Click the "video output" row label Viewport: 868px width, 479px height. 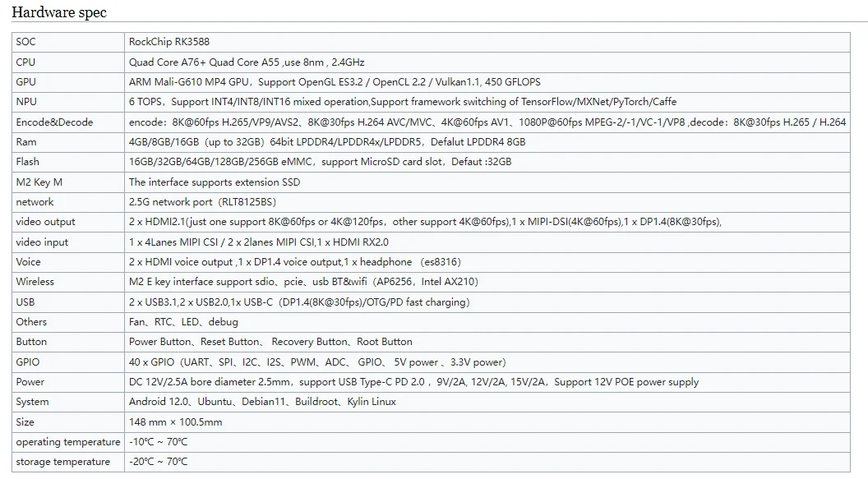(45, 222)
